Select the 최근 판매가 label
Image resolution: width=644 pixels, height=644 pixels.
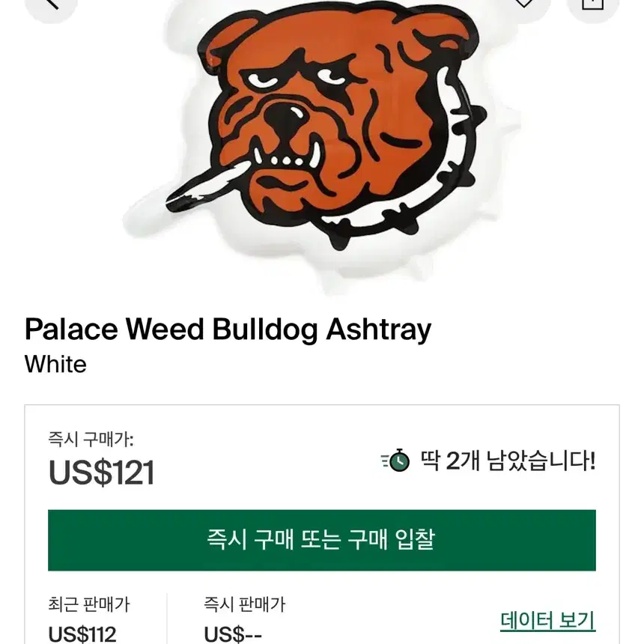pyautogui.click(x=89, y=604)
